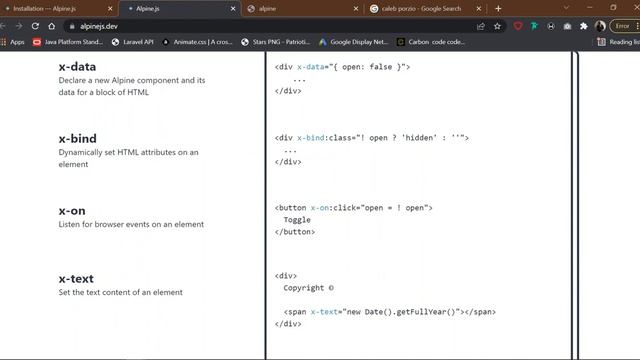Click the x-bind:class code line
The height and width of the screenshot is (360, 640).
tap(371, 138)
